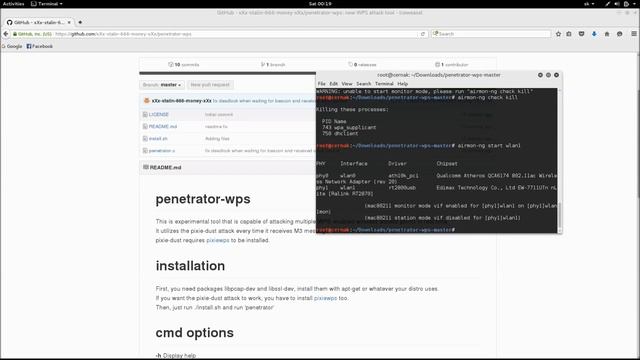The image size is (640, 360).
Task: Click pixiewps link under installation
Action: click(325, 298)
